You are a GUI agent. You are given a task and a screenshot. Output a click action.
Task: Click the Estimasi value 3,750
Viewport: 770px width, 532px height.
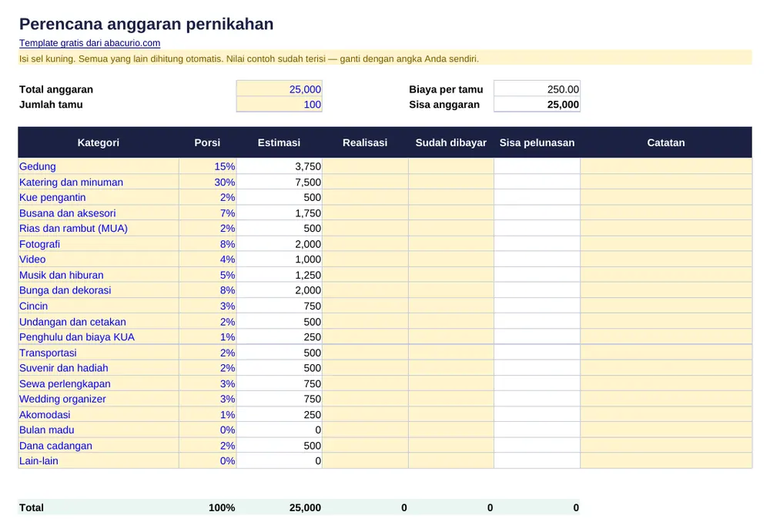click(x=279, y=166)
